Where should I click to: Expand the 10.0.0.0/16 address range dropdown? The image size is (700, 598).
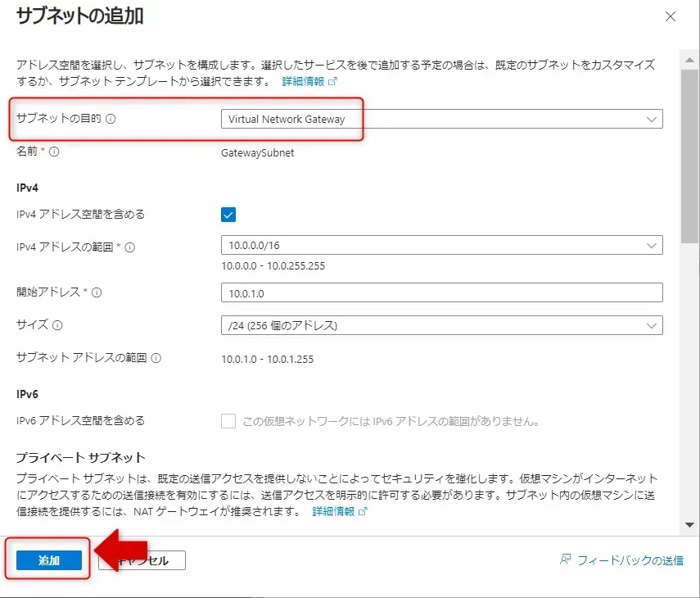coord(441,246)
